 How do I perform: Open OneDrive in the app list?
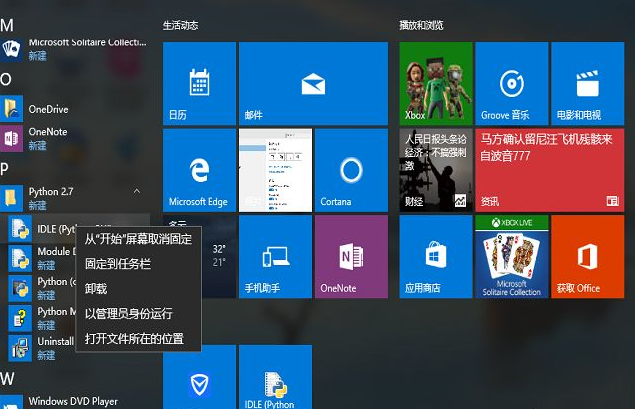[48, 109]
